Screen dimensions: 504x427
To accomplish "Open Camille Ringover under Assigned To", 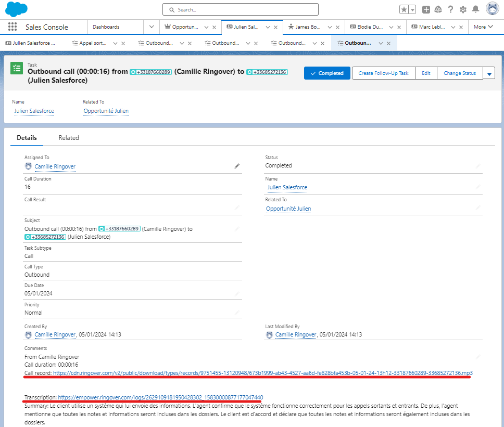I will (x=55, y=166).
